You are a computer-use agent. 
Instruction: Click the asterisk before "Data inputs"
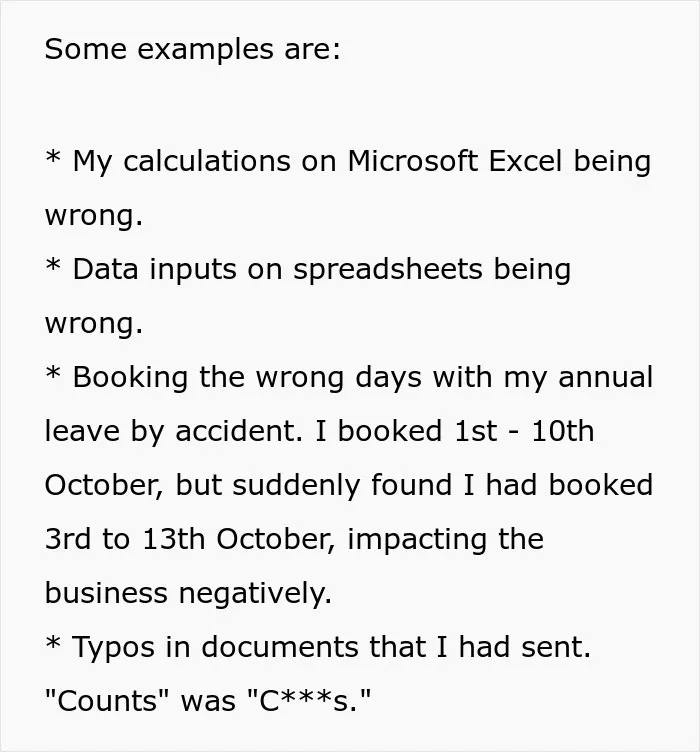tap(53, 265)
